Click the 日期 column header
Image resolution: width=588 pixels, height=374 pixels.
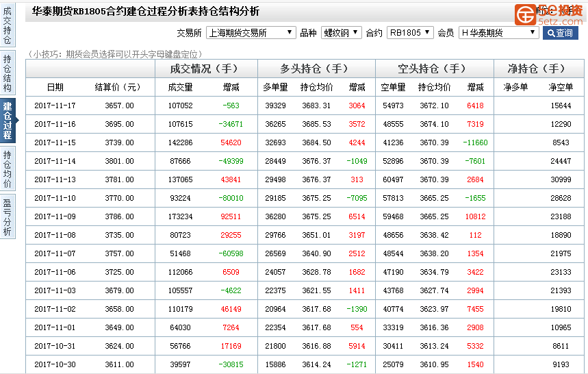55,88
